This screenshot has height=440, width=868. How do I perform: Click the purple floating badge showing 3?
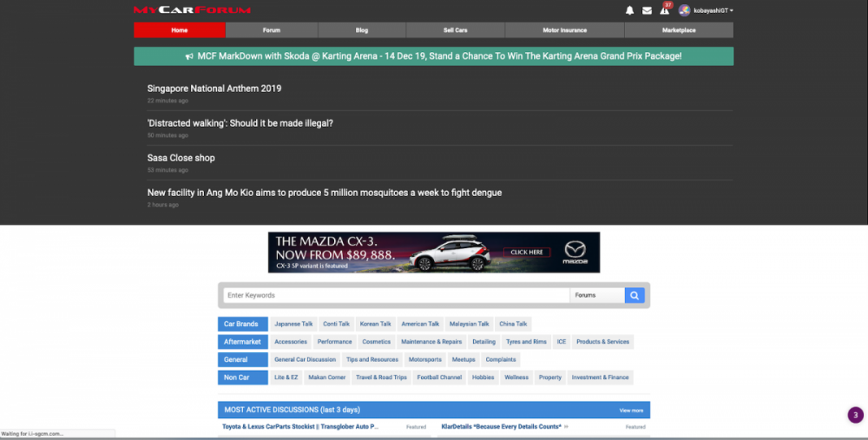[x=856, y=415]
